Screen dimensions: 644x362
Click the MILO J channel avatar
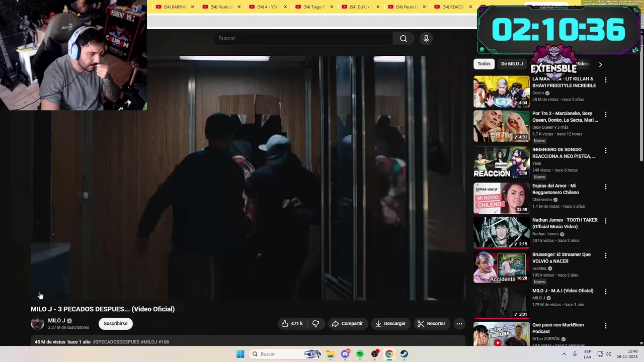37,324
